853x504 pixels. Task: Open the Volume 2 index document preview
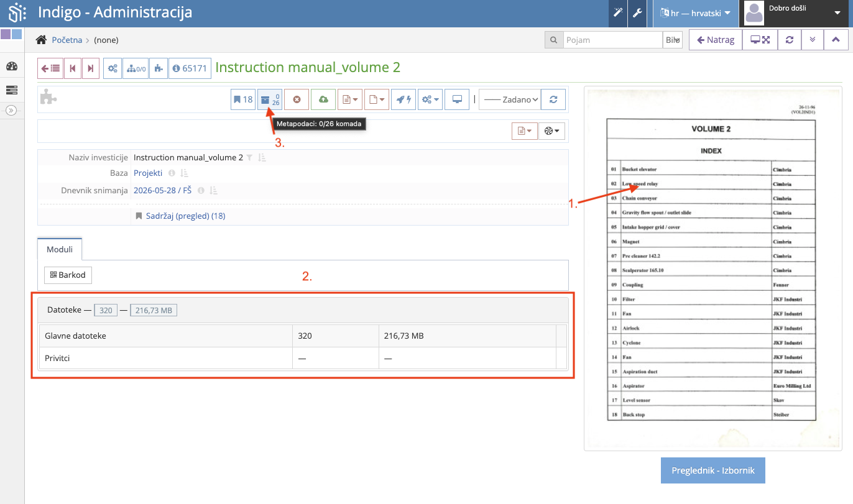pyautogui.click(x=712, y=268)
